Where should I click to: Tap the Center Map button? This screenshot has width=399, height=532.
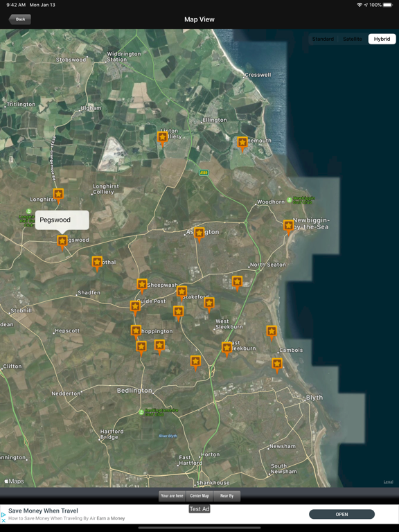click(199, 496)
